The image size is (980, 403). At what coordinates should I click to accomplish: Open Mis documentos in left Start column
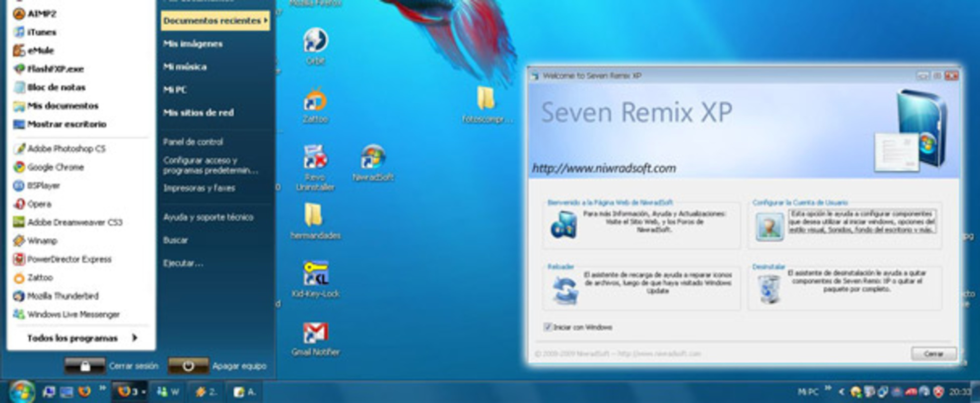[56, 106]
